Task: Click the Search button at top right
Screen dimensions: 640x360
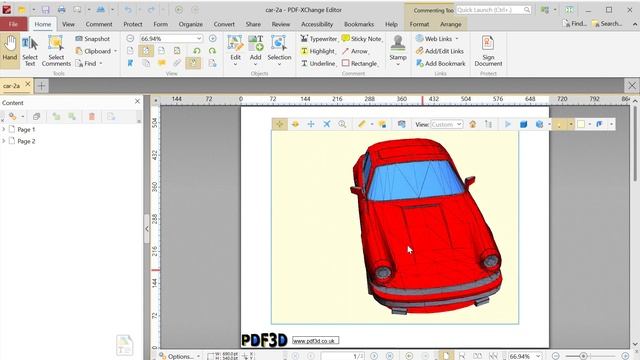Action: pos(607,24)
